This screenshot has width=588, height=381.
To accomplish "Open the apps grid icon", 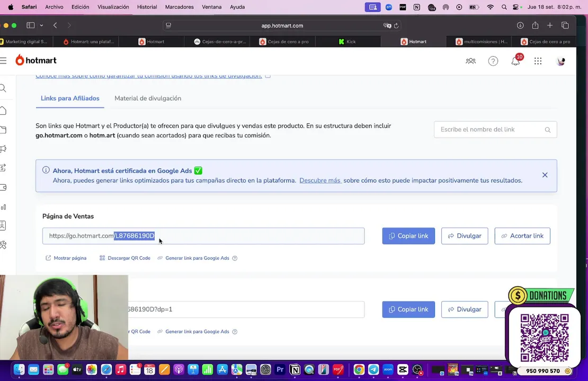I will point(538,61).
